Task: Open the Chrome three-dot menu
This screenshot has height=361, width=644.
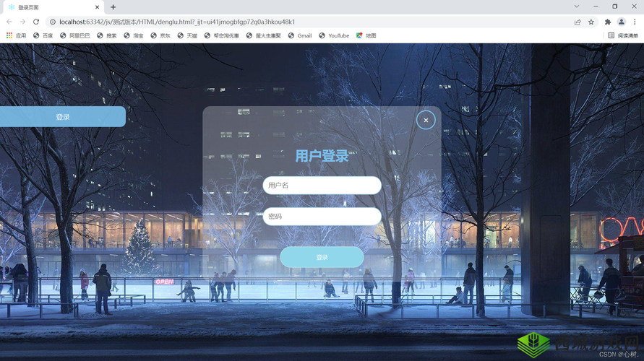Action: 635,22
